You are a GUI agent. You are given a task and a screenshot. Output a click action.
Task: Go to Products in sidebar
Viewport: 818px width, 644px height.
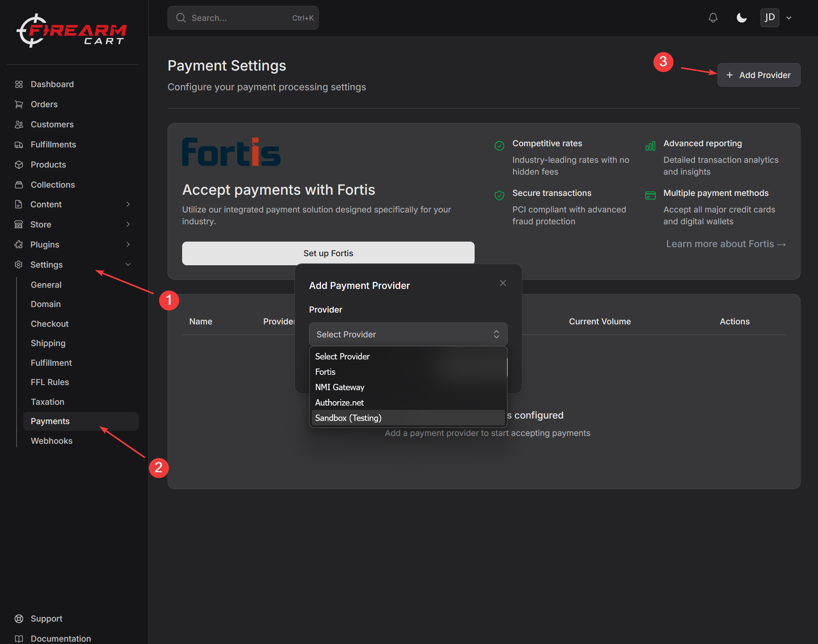(x=48, y=165)
